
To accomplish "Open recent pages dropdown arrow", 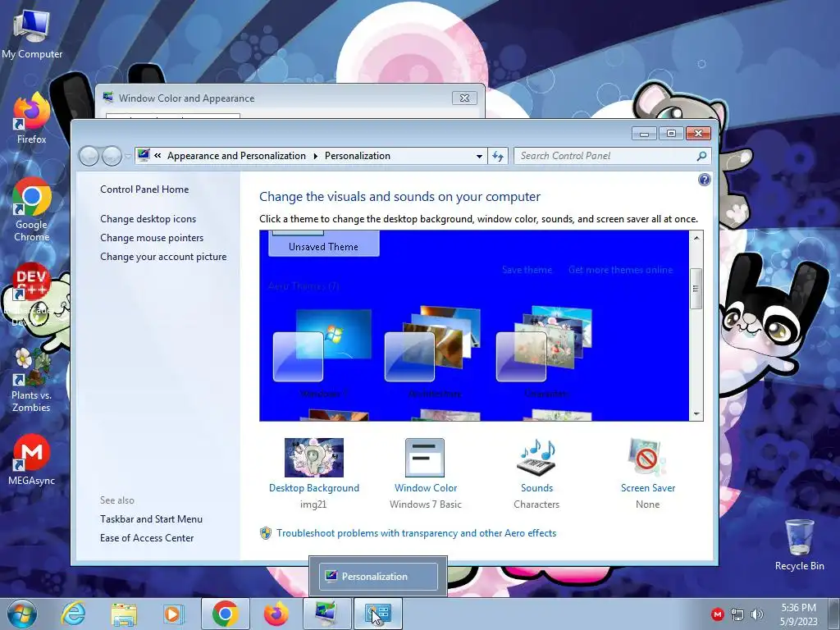I will 127,156.
